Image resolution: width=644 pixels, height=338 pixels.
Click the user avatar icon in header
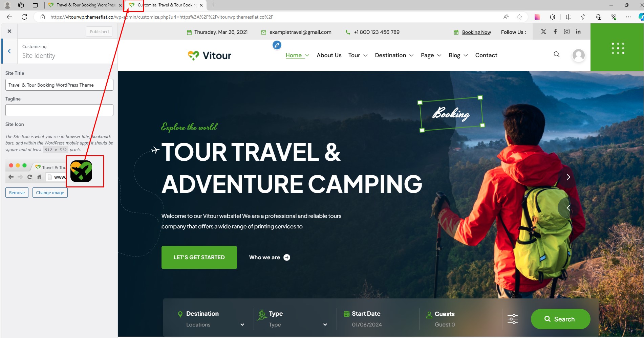pyautogui.click(x=578, y=55)
